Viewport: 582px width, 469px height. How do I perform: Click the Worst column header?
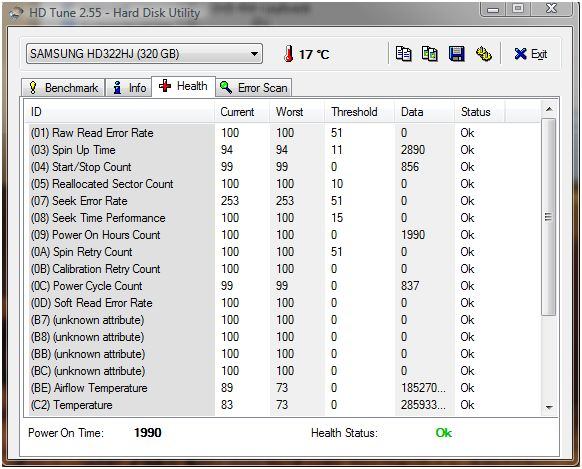[297, 112]
